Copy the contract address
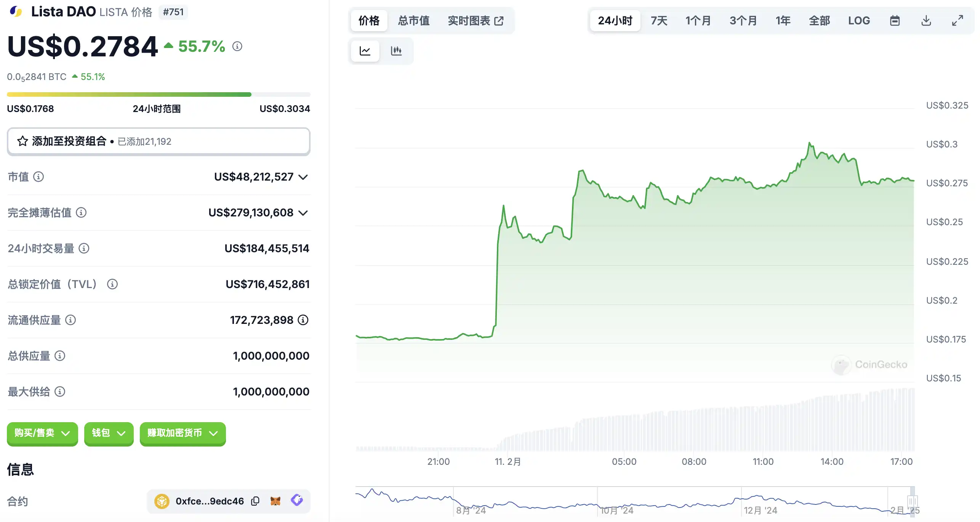Image resolution: width=980 pixels, height=522 pixels. click(255, 501)
